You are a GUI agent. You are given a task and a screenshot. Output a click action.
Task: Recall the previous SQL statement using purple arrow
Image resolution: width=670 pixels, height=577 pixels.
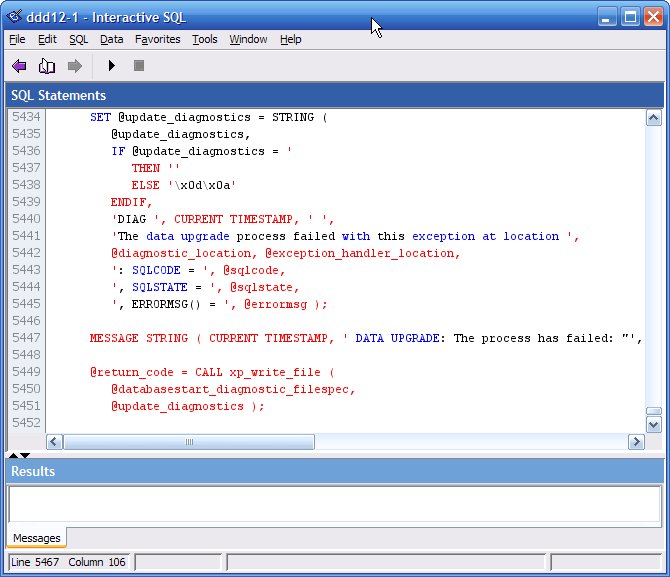pyautogui.click(x=19, y=66)
